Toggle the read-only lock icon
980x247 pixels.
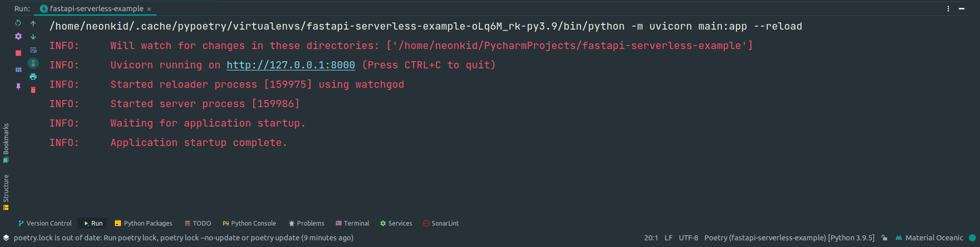[885, 238]
